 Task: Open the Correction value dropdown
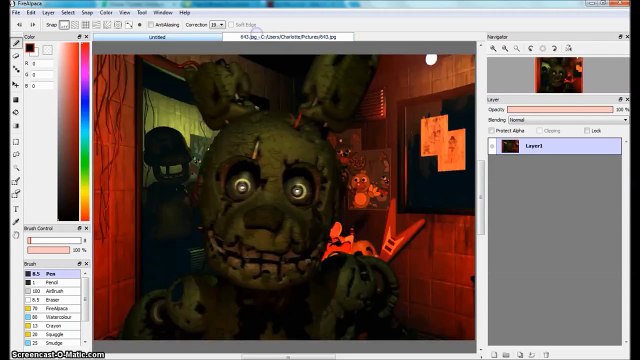[217, 25]
